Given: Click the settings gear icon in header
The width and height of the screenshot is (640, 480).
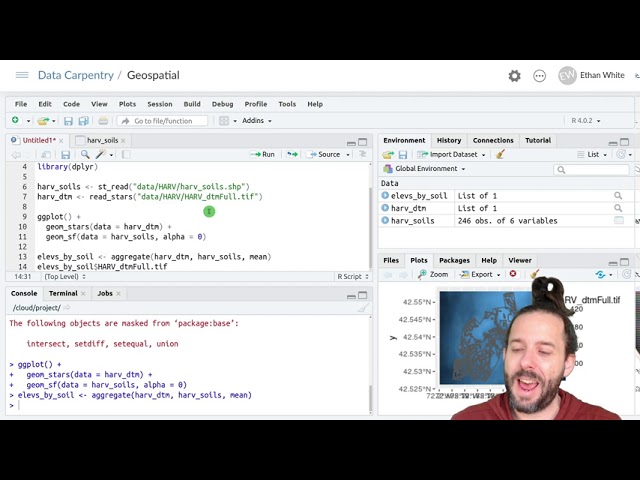Looking at the screenshot, I should (x=514, y=76).
